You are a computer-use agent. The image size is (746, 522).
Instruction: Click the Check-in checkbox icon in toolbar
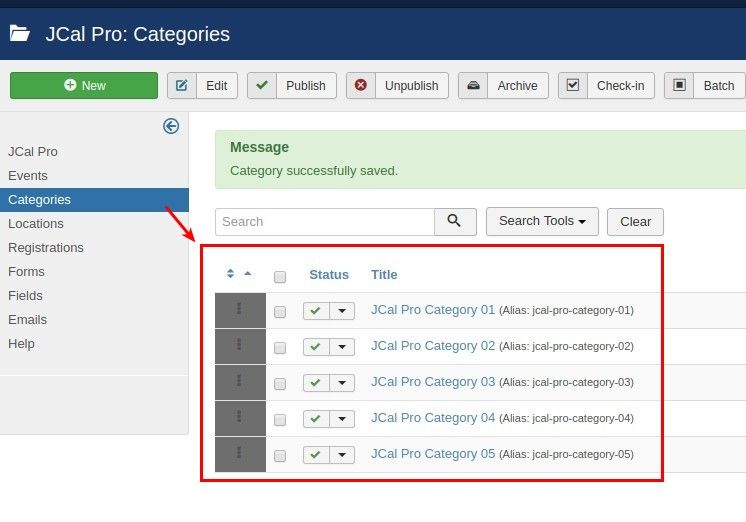coord(573,86)
